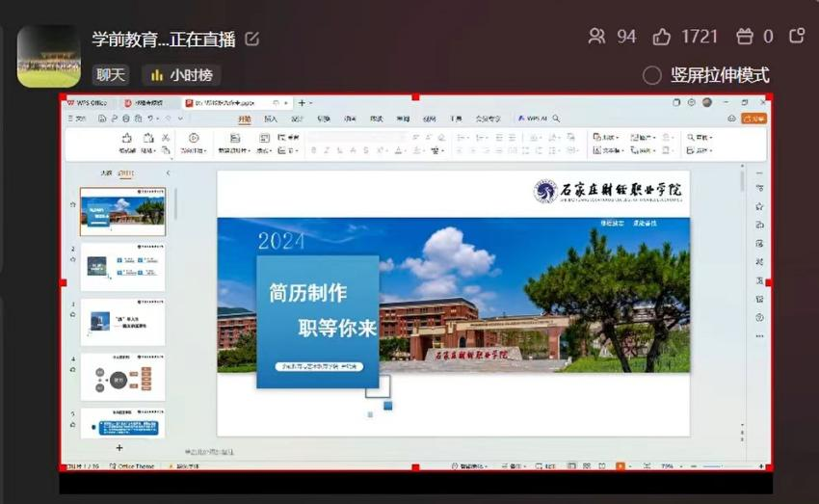Click the 小时榜 button
819x504 pixels.
(182, 74)
